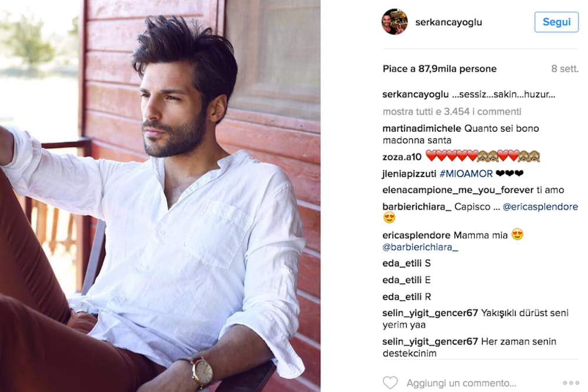Click the Segui follow button
This screenshot has width=588, height=392.
tap(556, 22)
